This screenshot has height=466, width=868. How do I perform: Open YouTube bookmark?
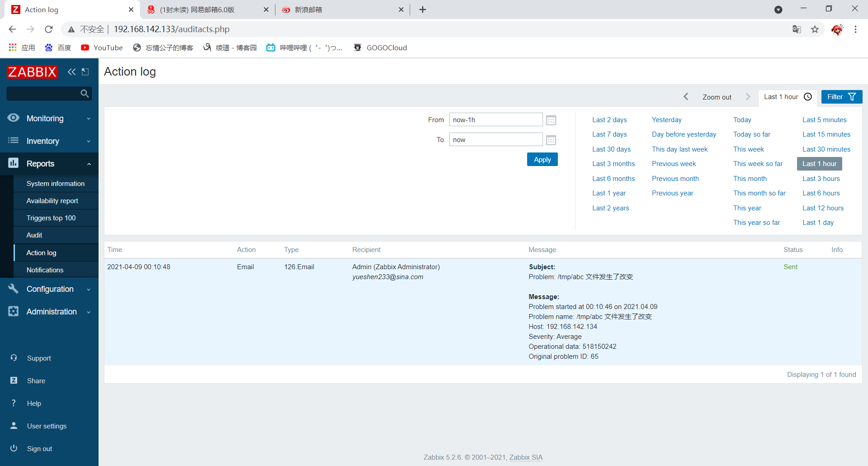102,48
